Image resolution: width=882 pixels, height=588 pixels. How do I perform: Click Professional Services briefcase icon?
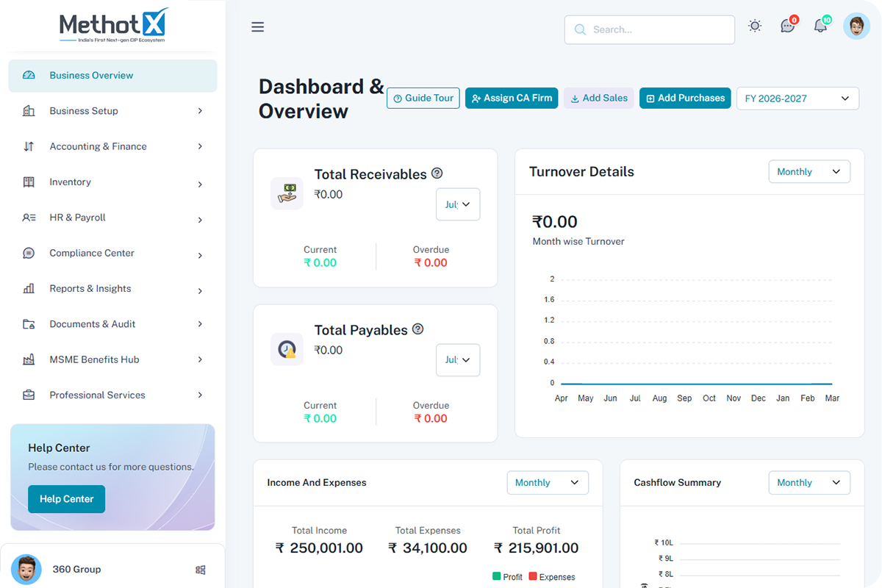coord(29,395)
